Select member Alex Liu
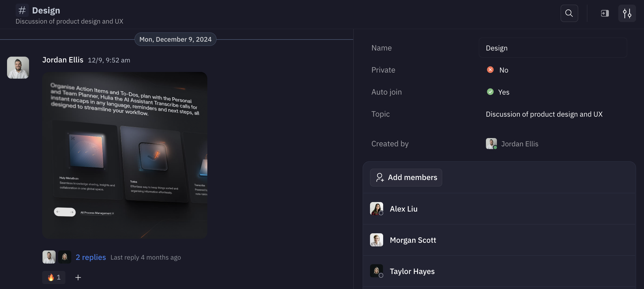The image size is (644, 289). pyautogui.click(x=499, y=209)
